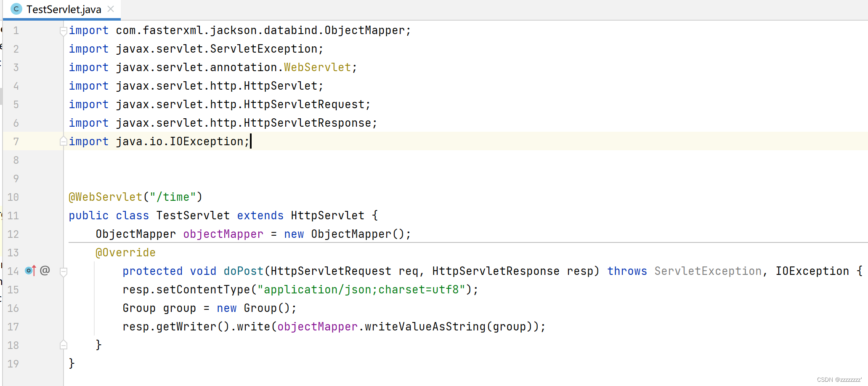Click getWriter on line 17
The height and width of the screenshot is (386, 868).
(186, 327)
